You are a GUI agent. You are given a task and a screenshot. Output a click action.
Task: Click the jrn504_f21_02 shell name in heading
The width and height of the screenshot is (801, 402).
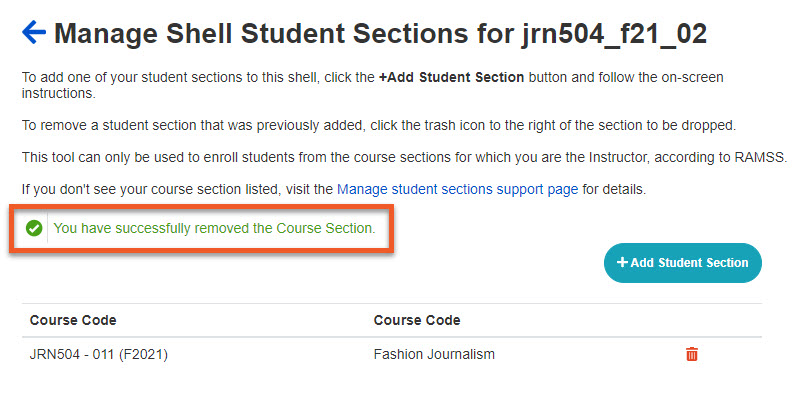(614, 34)
